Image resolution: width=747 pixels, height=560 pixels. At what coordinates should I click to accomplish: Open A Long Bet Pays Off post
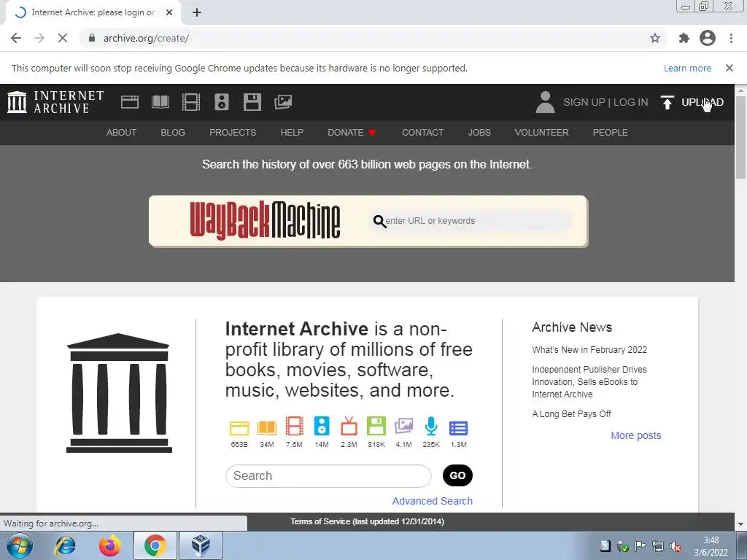(x=571, y=414)
